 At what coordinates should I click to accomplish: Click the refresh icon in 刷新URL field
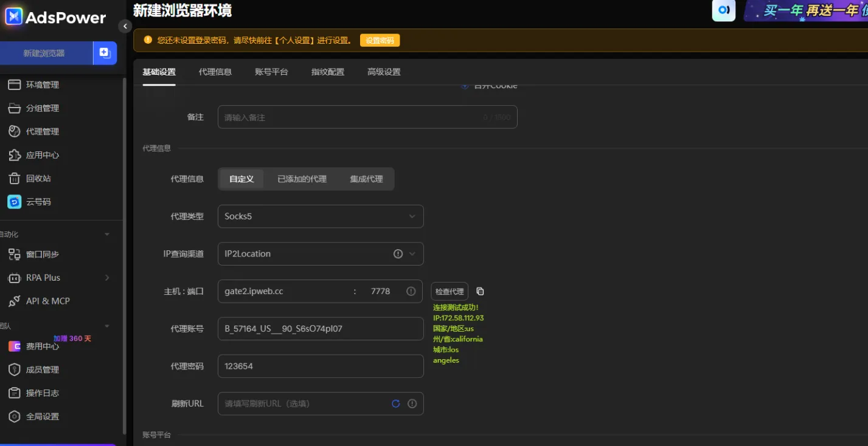(396, 403)
